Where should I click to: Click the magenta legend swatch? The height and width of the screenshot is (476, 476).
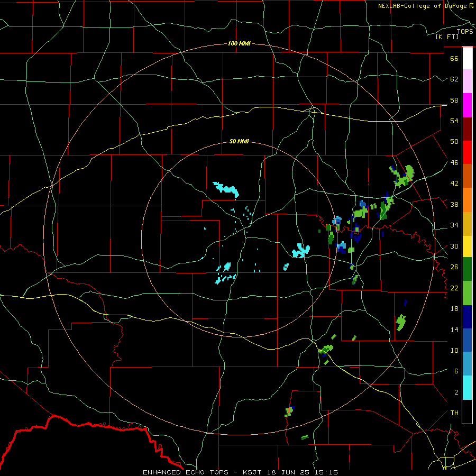(x=467, y=105)
